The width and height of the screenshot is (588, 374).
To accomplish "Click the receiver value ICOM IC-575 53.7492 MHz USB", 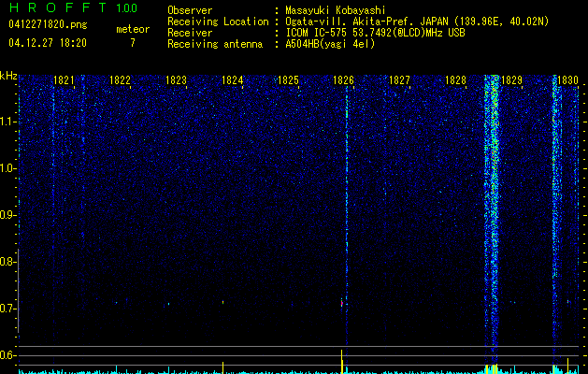I will 376,33.
